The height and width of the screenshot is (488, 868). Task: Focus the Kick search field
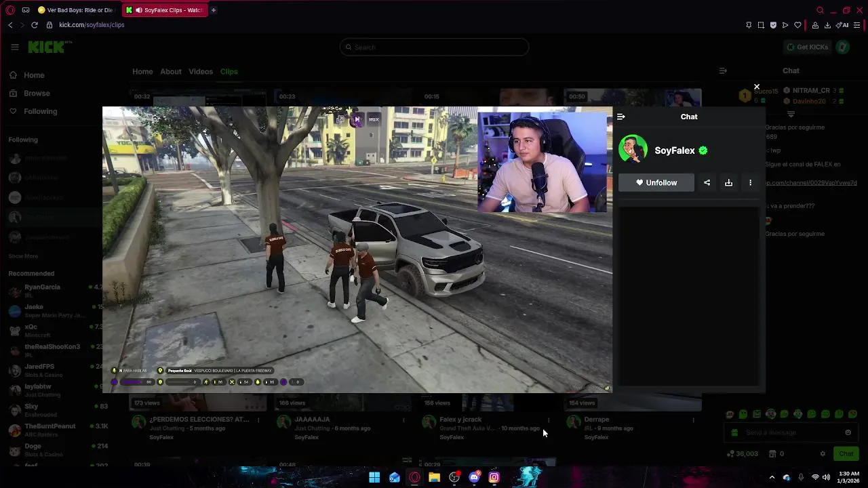tap(434, 47)
